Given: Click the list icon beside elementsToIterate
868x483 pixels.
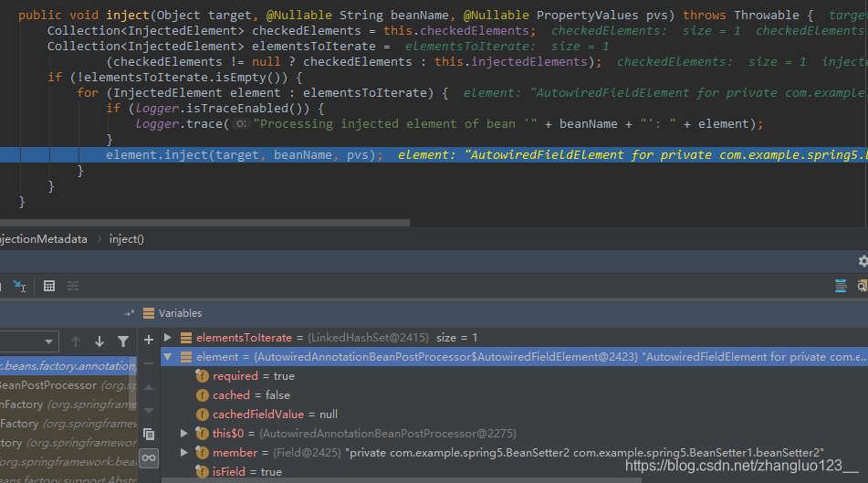Looking at the screenshot, I should pyautogui.click(x=186, y=337).
